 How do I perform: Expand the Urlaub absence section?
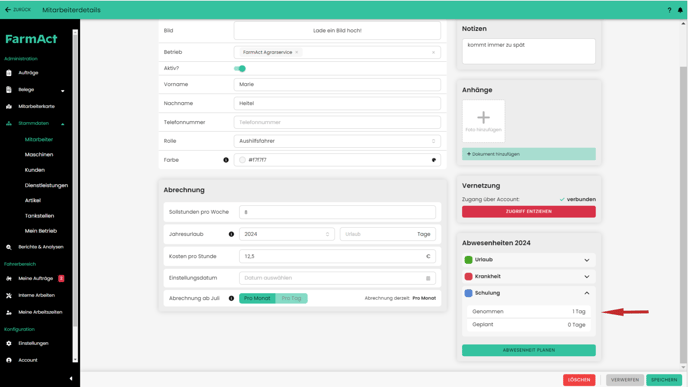587,260
